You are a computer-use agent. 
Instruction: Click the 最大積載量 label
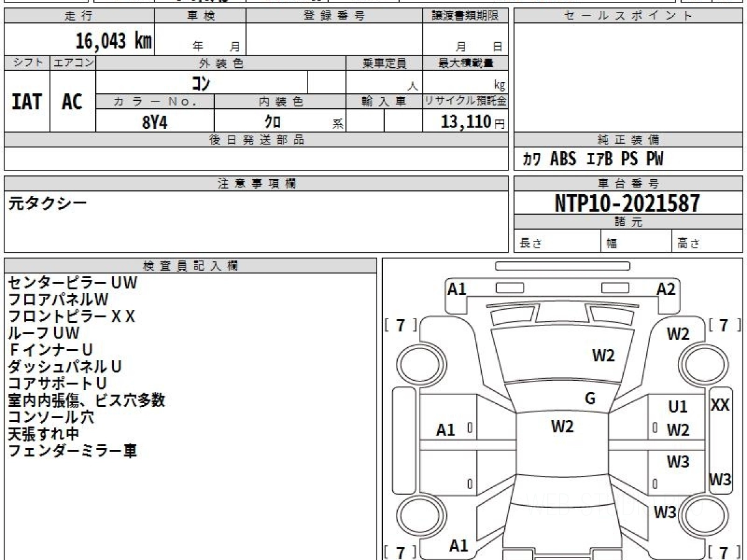[x=466, y=63]
